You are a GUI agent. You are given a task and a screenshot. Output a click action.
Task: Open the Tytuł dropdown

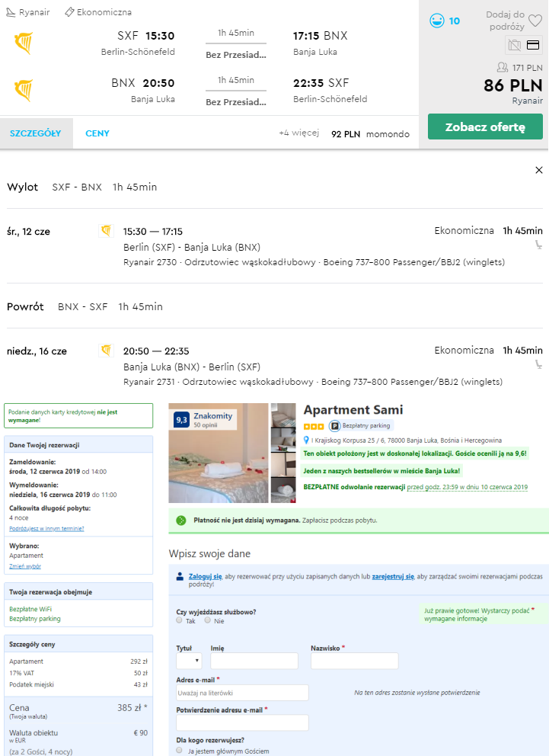(x=189, y=661)
